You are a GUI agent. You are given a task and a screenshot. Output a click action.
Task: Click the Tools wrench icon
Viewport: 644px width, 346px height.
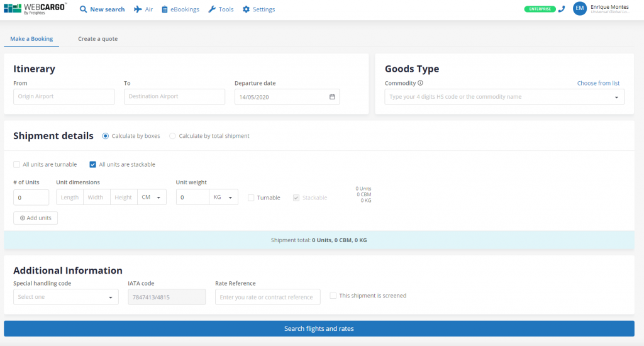[x=212, y=9]
